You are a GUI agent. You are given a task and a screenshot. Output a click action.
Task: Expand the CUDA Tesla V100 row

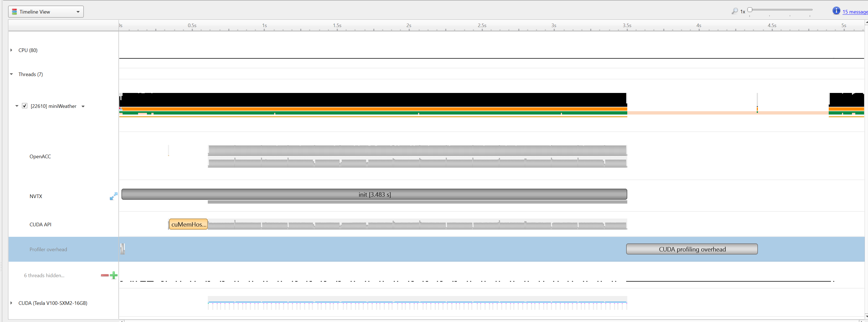(11, 303)
